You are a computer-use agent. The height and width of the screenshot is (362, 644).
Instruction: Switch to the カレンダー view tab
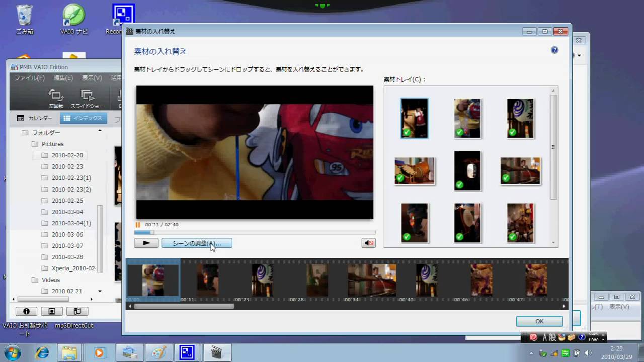pyautogui.click(x=35, y=118)
